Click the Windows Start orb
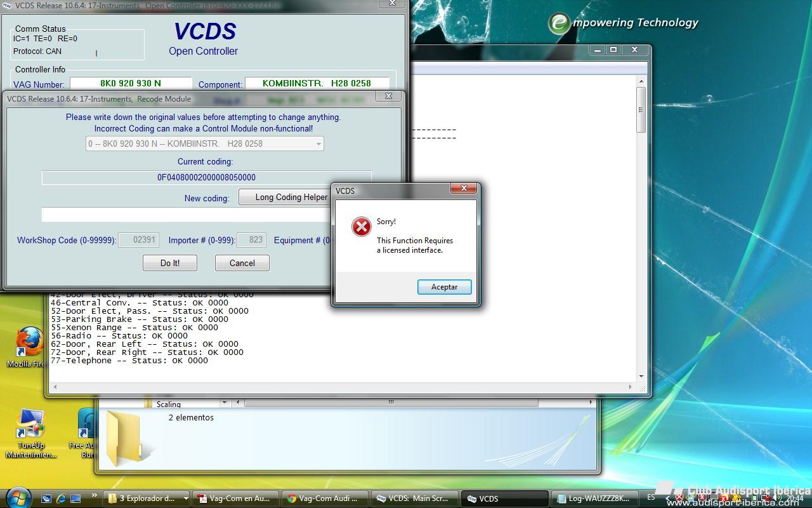The width and height of the screenshot is (812, 508). click(x=18, y=497)
